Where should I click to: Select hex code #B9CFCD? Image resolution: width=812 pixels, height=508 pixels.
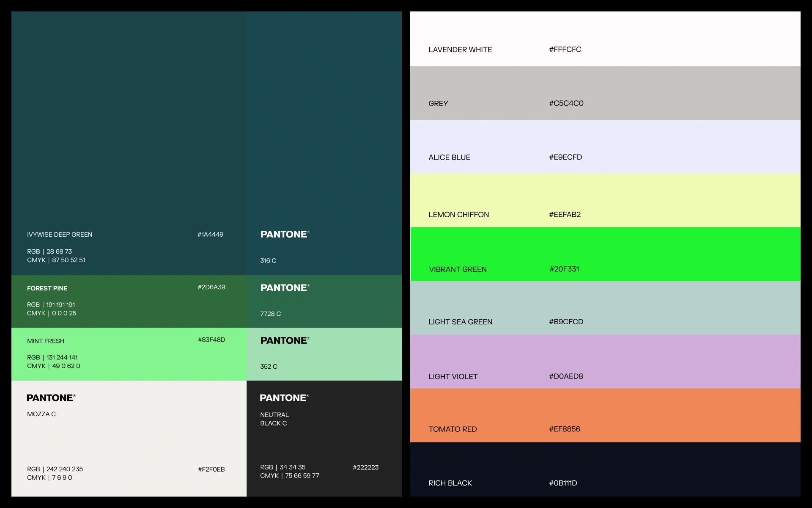point(566,322)
